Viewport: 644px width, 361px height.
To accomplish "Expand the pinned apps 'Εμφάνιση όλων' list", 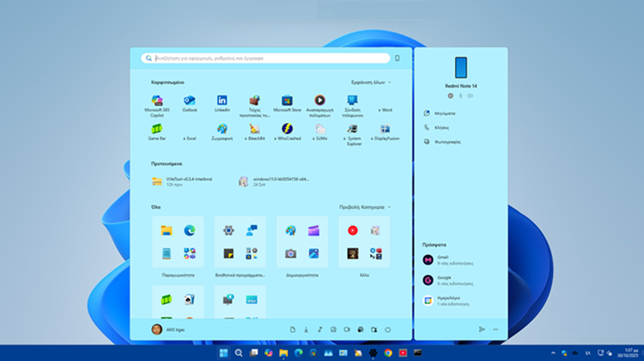I will [x=371, y=83].
